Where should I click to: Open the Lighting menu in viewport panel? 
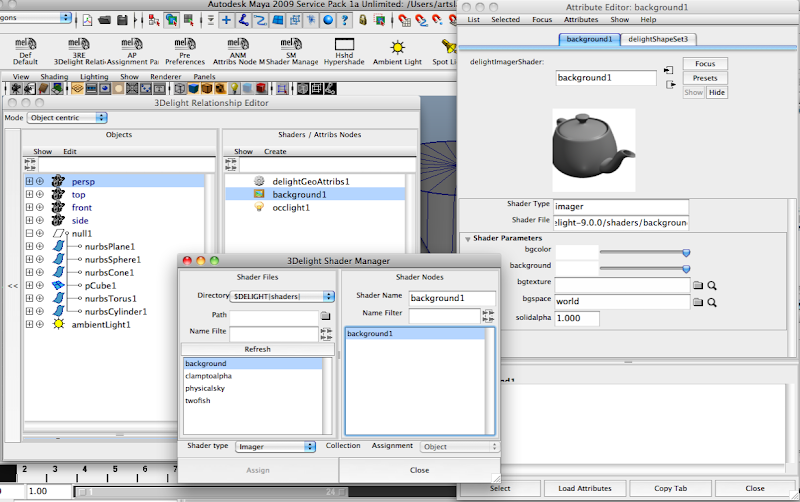click(94, 77)
